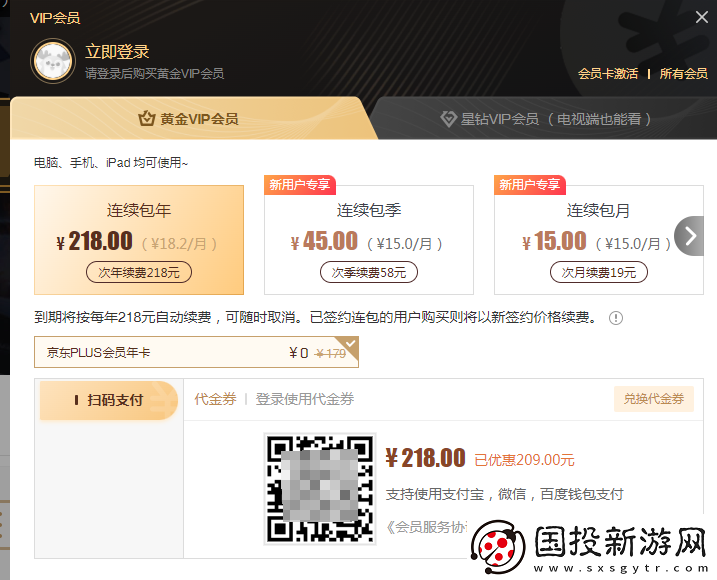Click the 新用户专享 badge on 连续包季

300,185
